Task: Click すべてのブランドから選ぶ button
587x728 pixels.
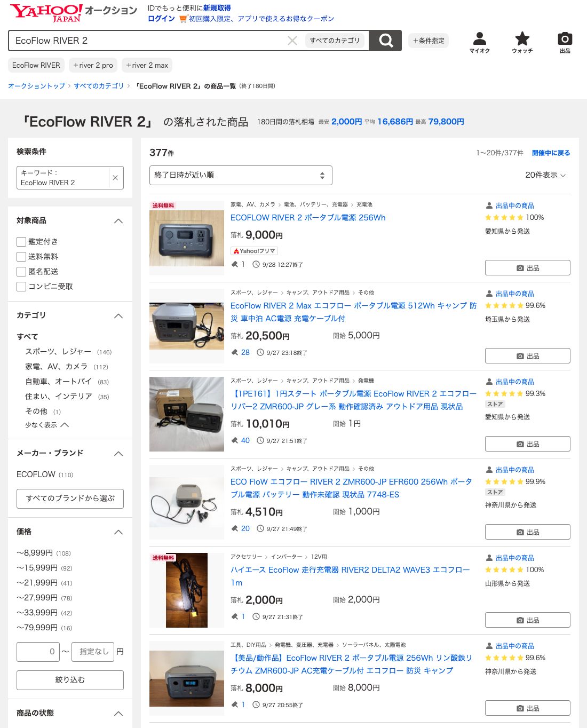Action: 70,498
